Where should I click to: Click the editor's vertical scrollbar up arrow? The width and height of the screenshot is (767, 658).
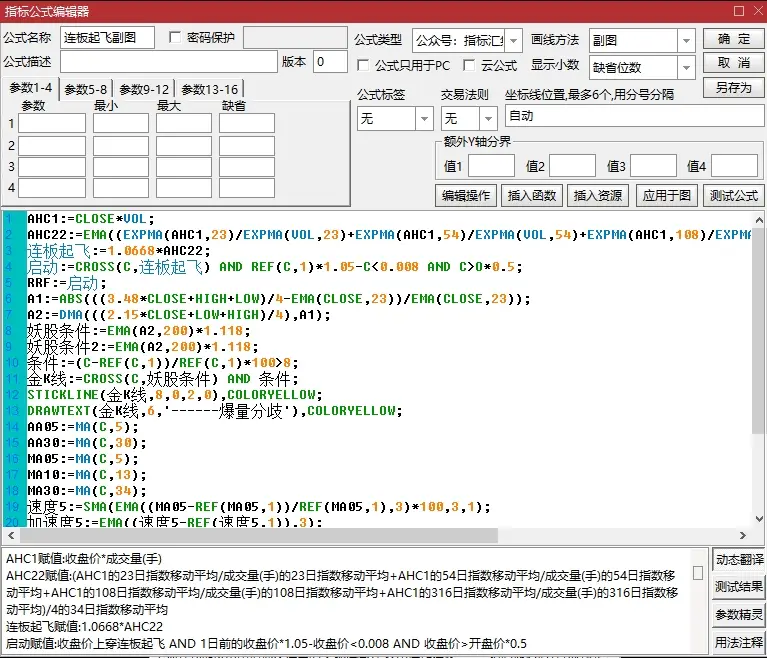pos(758,217)
